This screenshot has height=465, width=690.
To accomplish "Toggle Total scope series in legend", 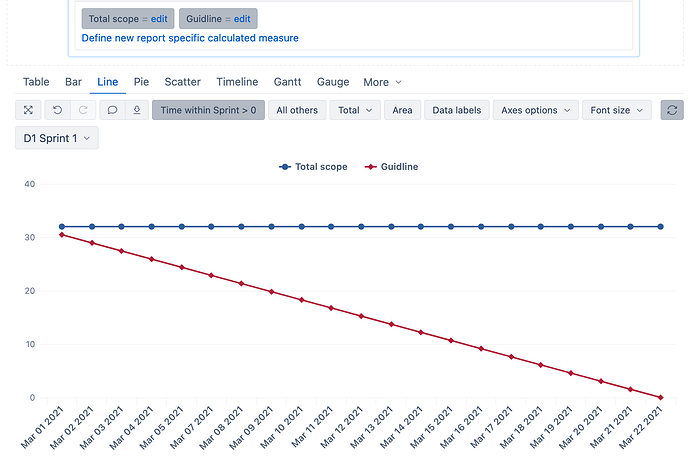I will click(313, 167).
